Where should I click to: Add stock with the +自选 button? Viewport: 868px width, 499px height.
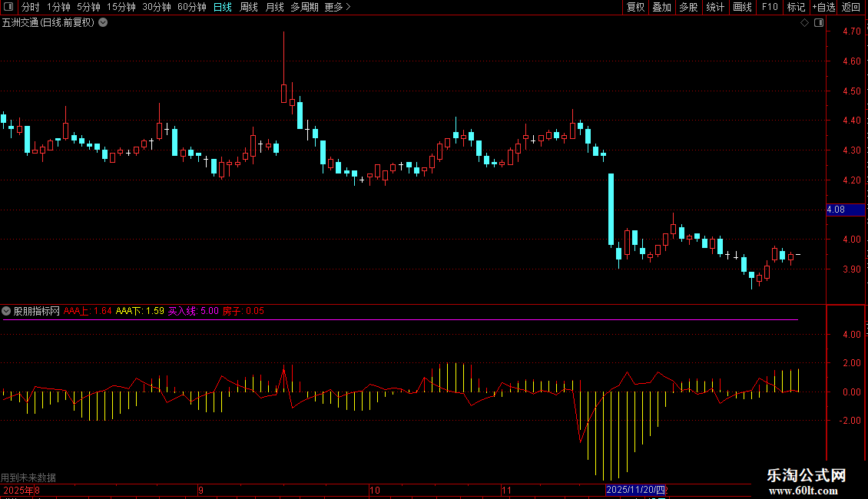point(823,7)
